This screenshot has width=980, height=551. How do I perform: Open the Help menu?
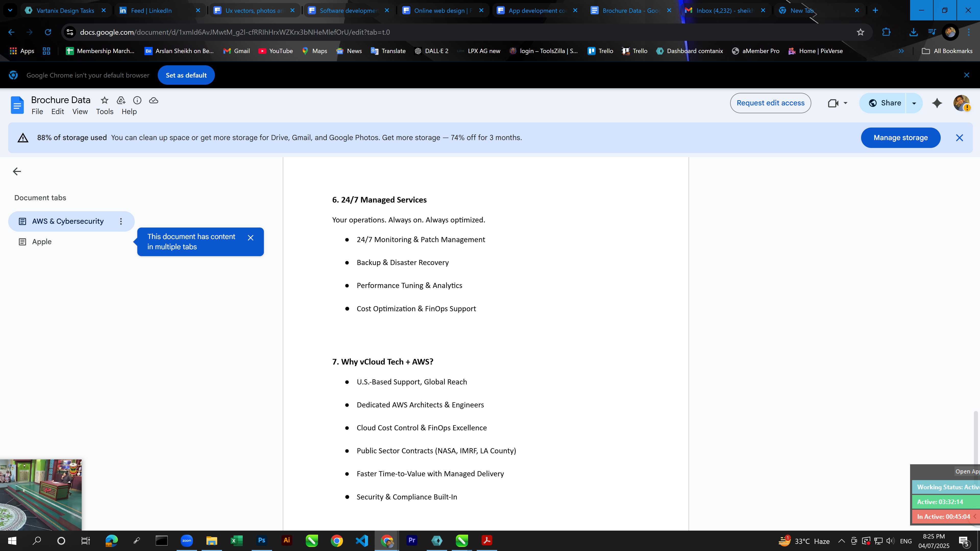click(x=129, y=112)
